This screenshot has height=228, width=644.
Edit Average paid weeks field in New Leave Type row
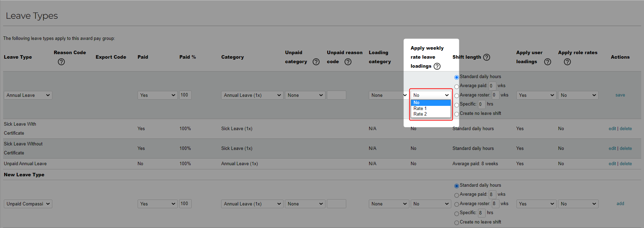coord(493,194)
